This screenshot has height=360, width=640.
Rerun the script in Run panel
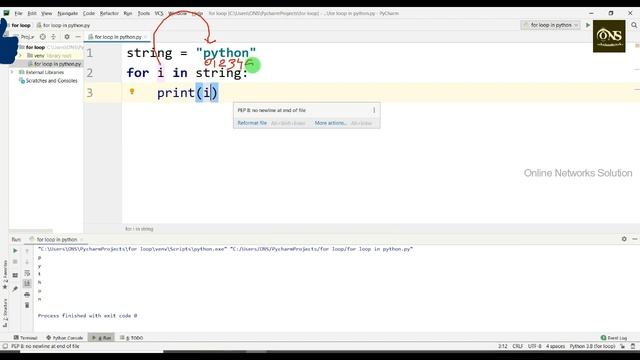pos(15,251)
